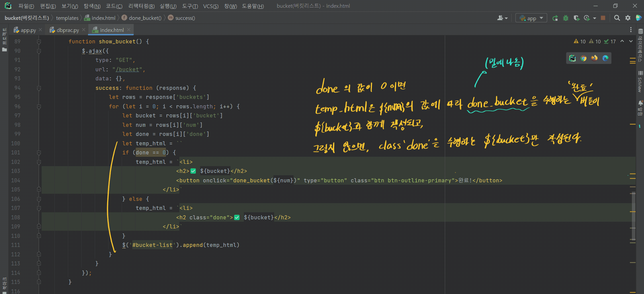Click the top three-line yellow stripe marker
The height and width of the screenshot is (294, 644).
pos(633,61)
